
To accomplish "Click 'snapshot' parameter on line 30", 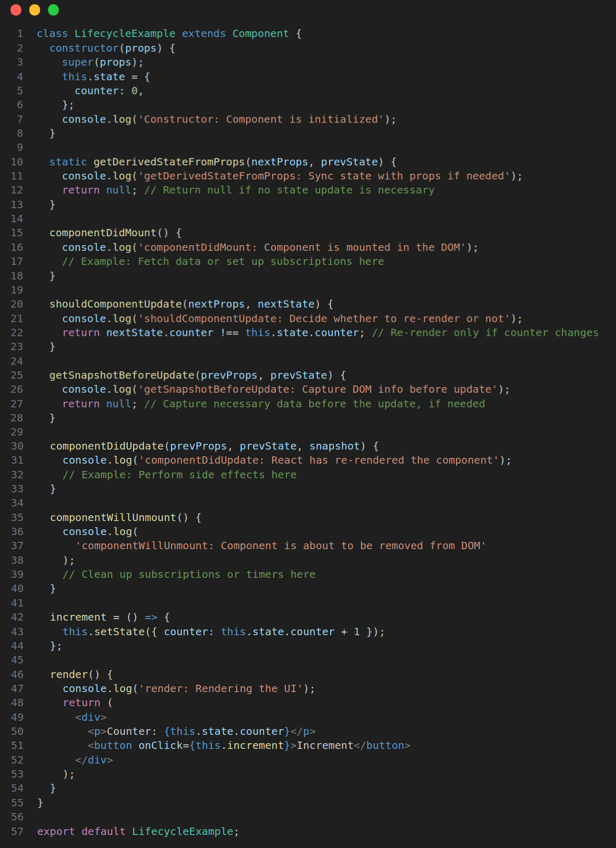I will (x=335, y=446).
